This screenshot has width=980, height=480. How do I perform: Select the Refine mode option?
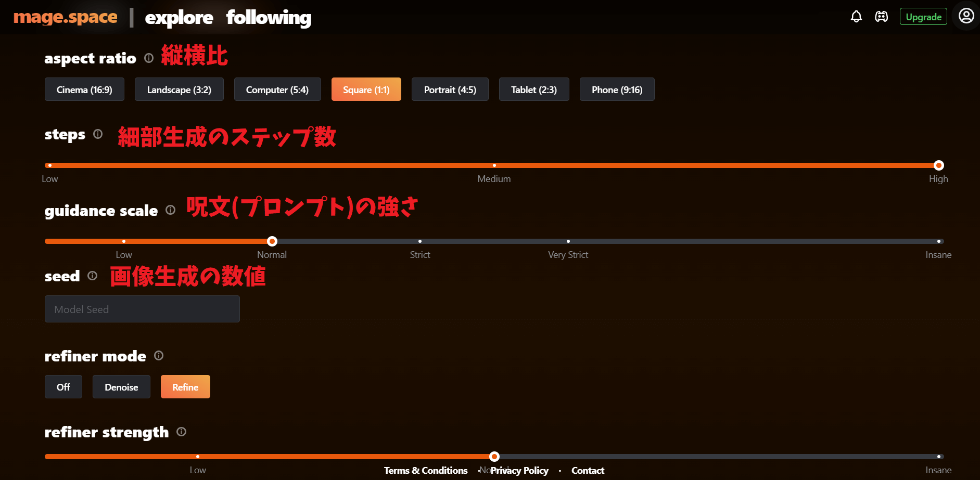pyautogui.click(x=185, y=387)
